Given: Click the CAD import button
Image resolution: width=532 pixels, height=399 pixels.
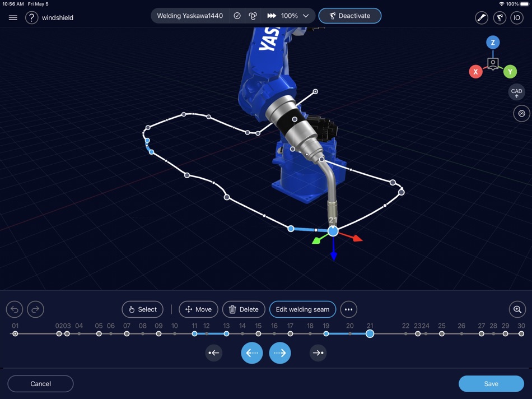Looking at the screenshot, I should pos(516,92).
